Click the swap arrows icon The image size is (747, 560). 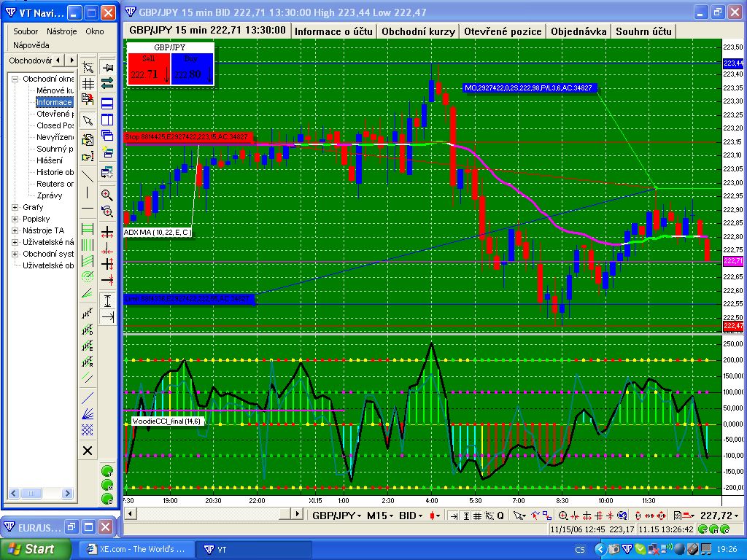[108, 83]
